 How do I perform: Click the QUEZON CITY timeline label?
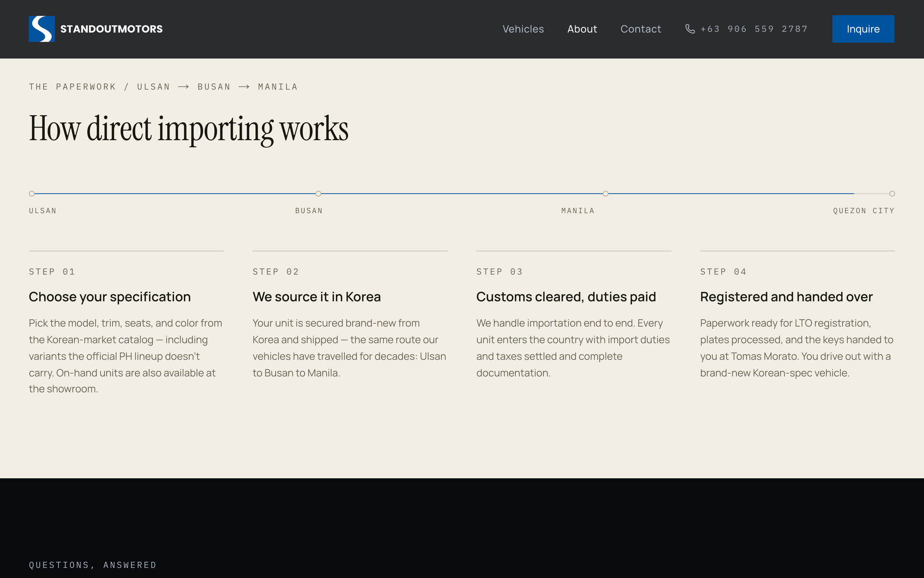coord(864,211)
